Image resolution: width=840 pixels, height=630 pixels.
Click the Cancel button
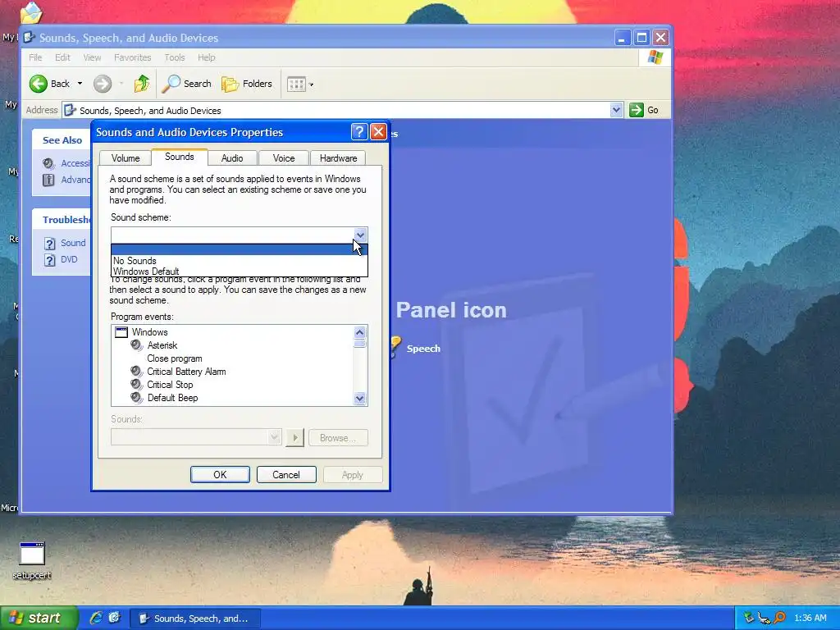tap(286, 475)
